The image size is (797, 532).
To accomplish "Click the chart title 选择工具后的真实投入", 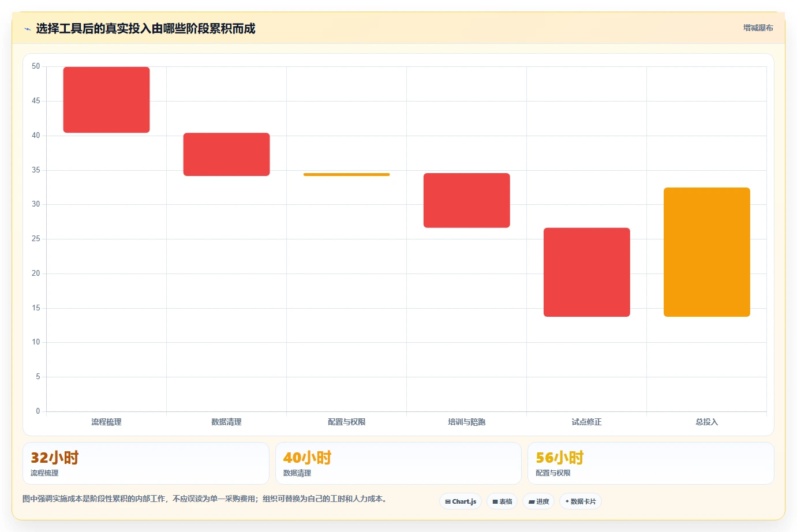I will (x=145, y=29).
